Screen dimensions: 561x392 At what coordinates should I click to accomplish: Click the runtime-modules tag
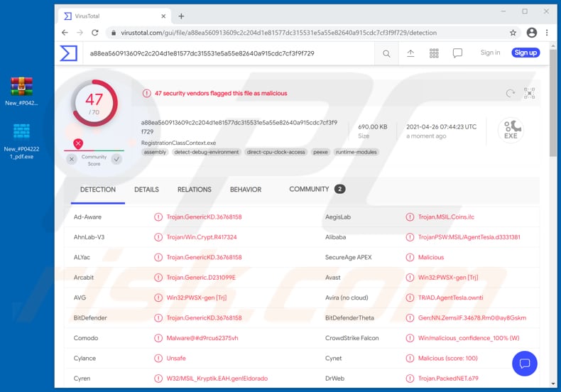[x=356, y=152]
